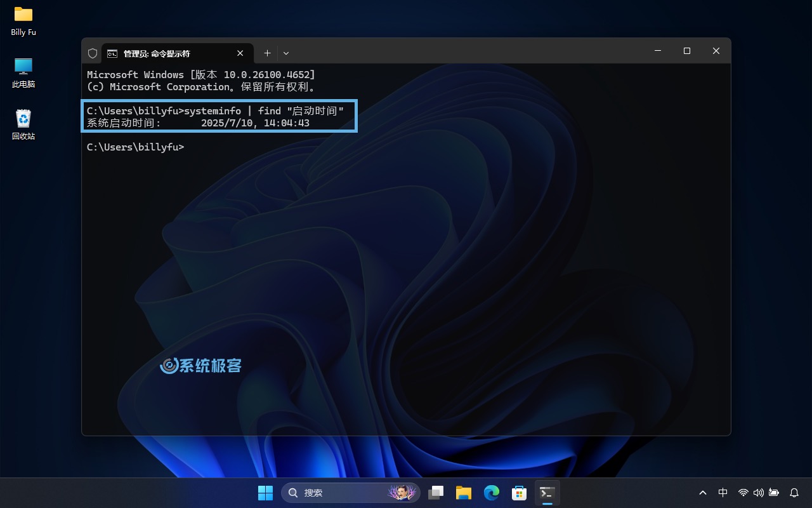Click the Terminal icon on the taskbar
This screenshot has width=812, height=508.
click(547, 493)
